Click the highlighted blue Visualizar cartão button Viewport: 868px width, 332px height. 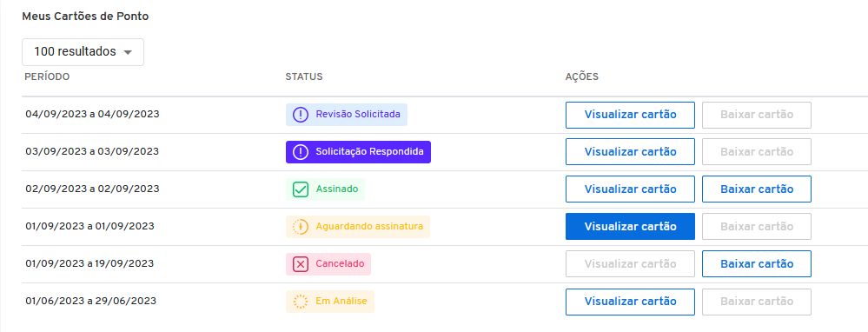pyautogui.click(x=630, y=226)
